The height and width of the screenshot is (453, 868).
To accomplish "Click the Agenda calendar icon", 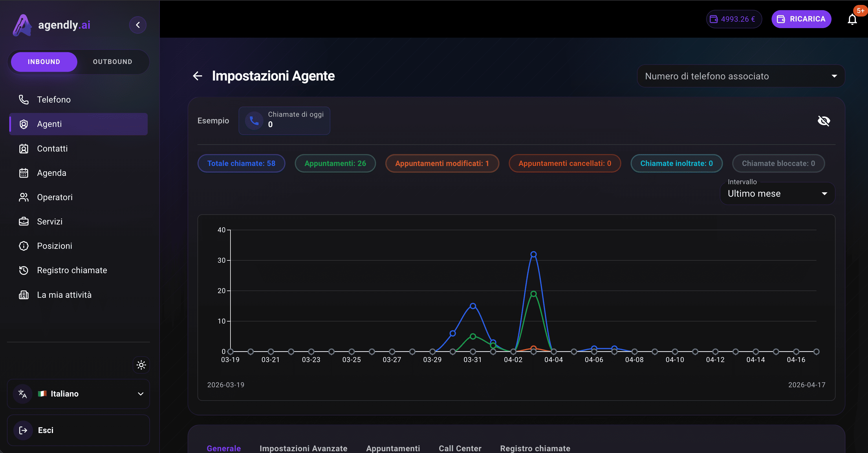I will [23, 173].
